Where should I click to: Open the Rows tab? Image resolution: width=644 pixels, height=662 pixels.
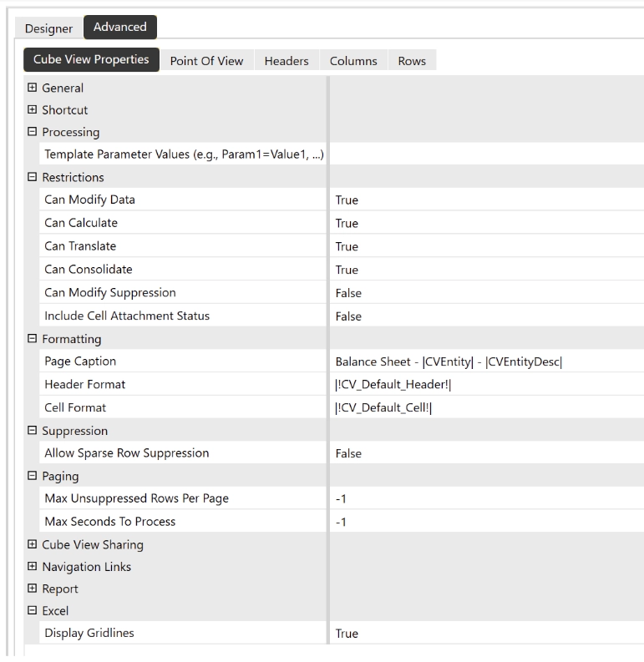coord(412,61)
